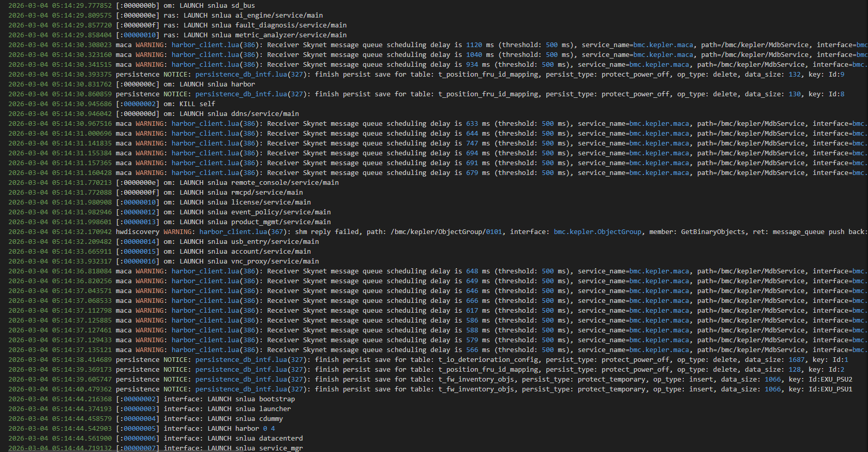Open the bmc.kepler.ObjectGroup interface link

(597, 232)
